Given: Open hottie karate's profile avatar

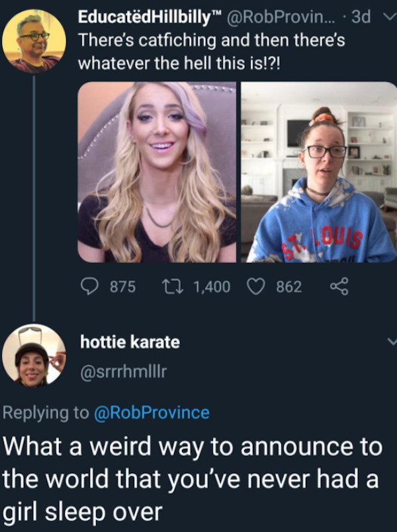Looking at the screenshot, I should coord(34,356).
